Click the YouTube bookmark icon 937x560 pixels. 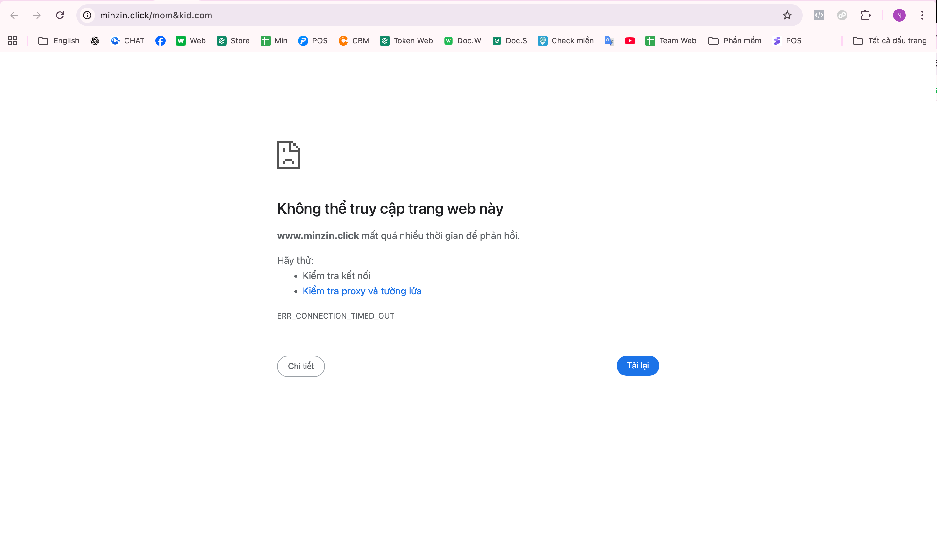(630, 40)
